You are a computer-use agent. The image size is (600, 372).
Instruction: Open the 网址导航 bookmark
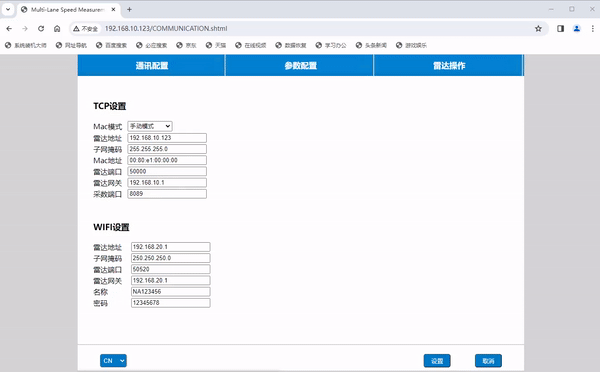pyautogui.click(x=71, y=45)
